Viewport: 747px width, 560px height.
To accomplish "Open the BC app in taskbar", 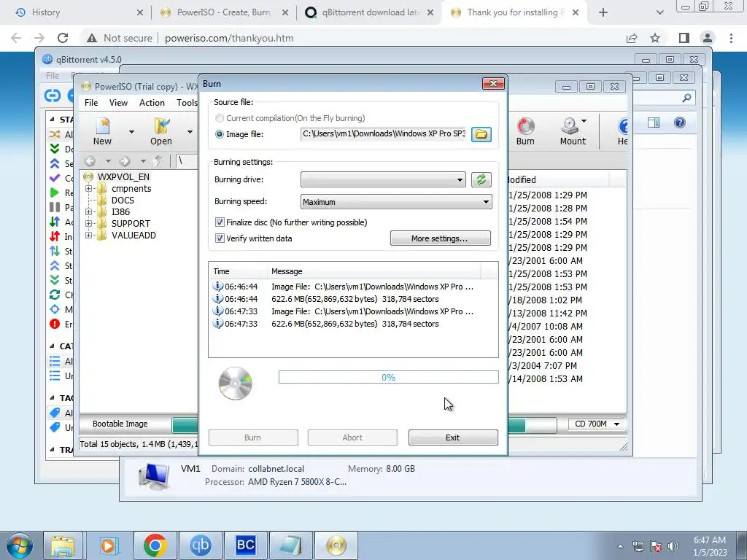I will click(245, 545).
